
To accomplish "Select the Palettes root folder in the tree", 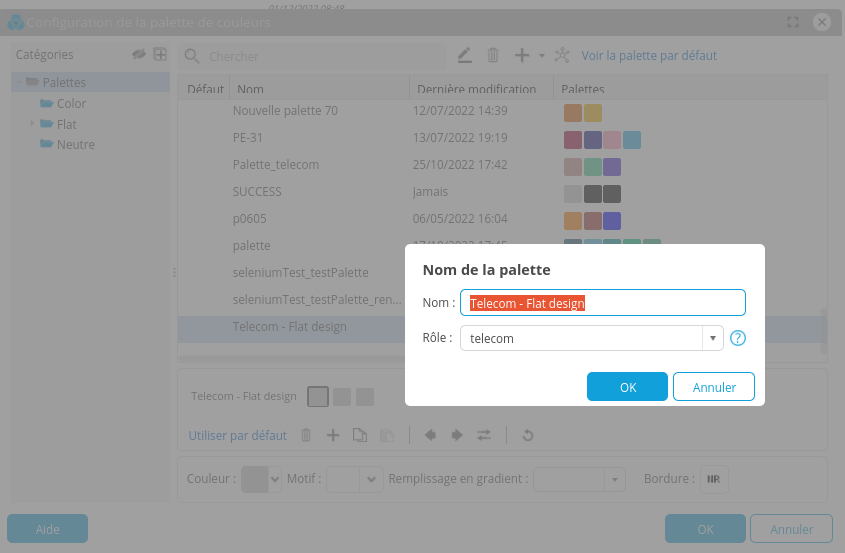I will [91, 82].
